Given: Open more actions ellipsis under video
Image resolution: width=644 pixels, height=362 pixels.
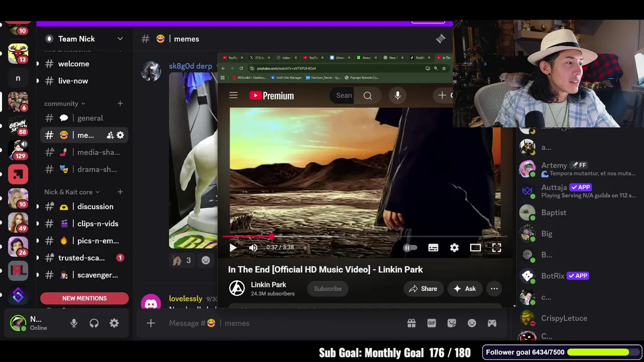Looking at the screenshot, I should [494, 289].
